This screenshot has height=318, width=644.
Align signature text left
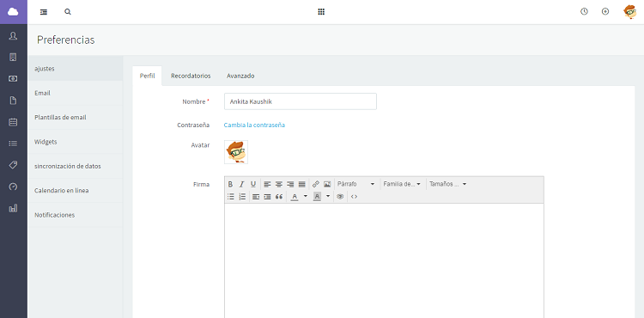click(x=267, y=184)
